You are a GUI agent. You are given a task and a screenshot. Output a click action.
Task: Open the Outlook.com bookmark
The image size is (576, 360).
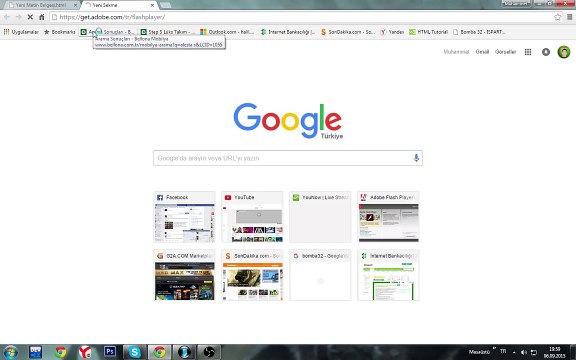227,32
